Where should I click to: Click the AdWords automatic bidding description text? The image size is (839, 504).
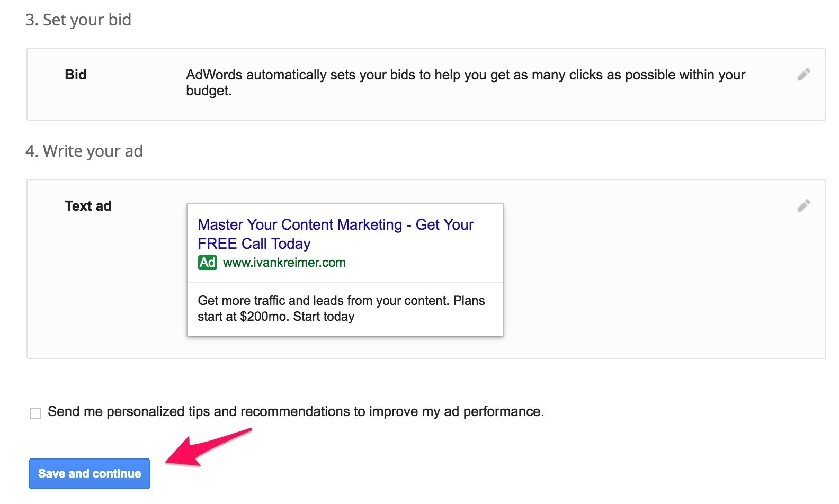(x=465, y=75)
